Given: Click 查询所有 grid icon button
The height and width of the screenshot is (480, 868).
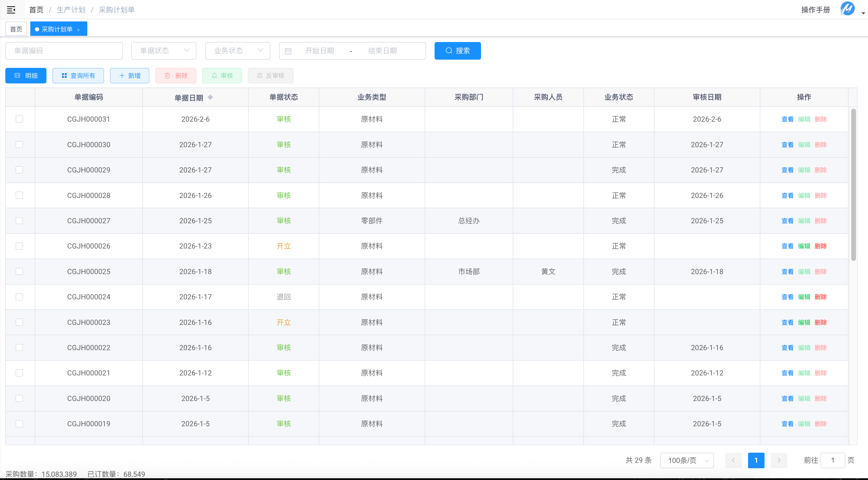Looking at the screenshot, I should coord(78,76).
